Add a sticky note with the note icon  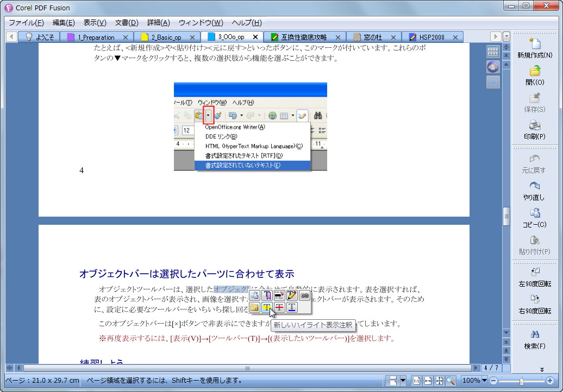tap(255, 307)
